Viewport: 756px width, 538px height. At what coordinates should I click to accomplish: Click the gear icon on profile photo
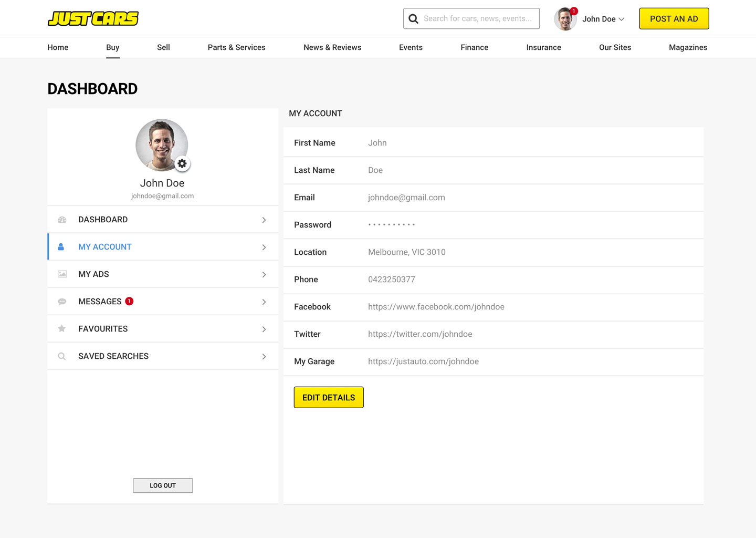pyautogui.click(x=182, y=163)
